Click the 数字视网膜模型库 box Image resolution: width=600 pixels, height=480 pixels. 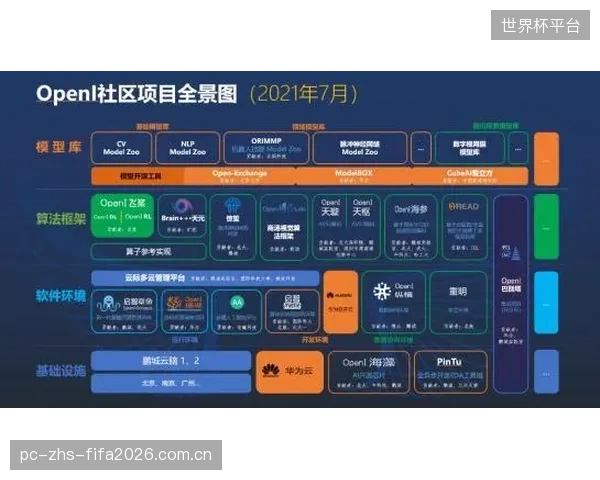point(470,148)
